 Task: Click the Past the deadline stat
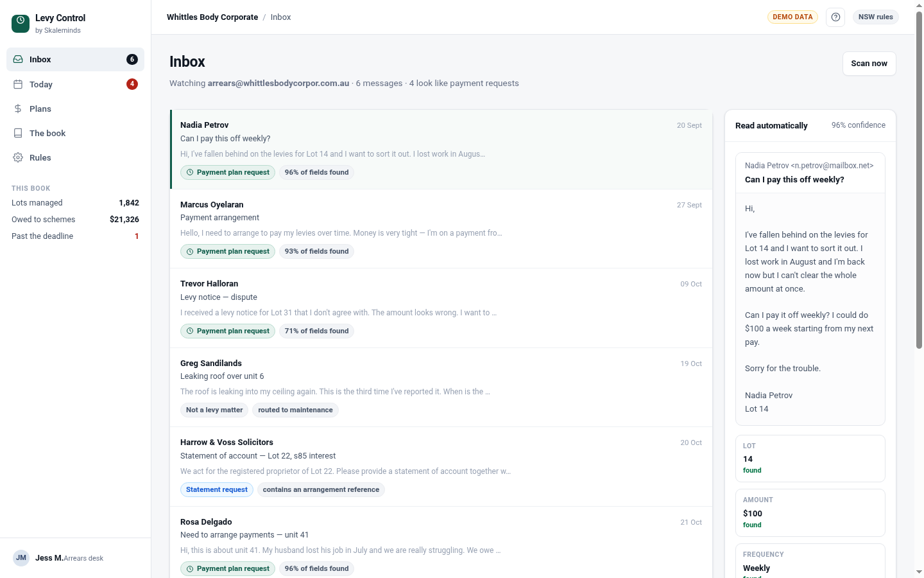pos(75,236)
